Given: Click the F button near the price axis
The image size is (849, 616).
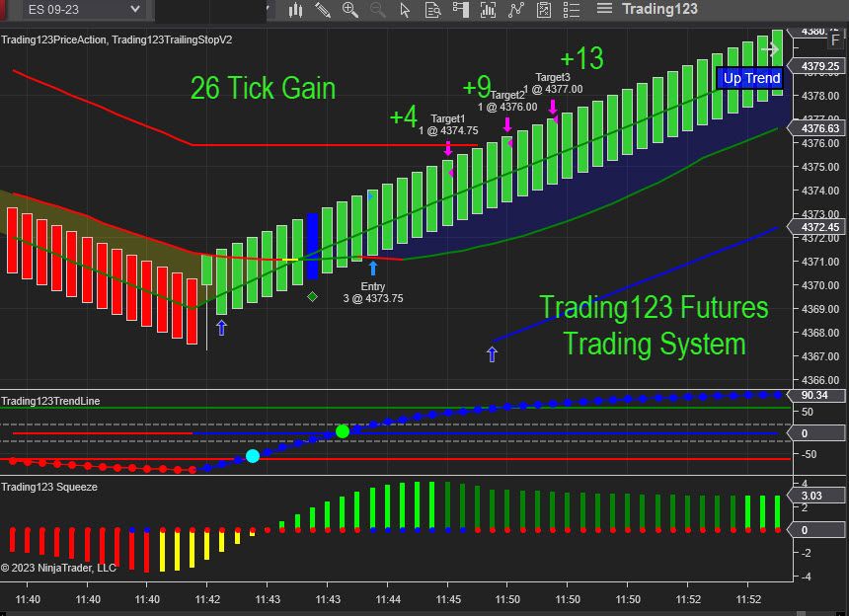Looking at the screenshot, I should [x=835, y=39].
